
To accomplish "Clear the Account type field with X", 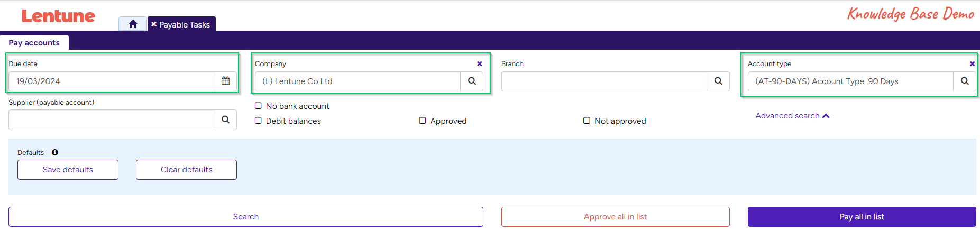I will click(x=972, y=64).
